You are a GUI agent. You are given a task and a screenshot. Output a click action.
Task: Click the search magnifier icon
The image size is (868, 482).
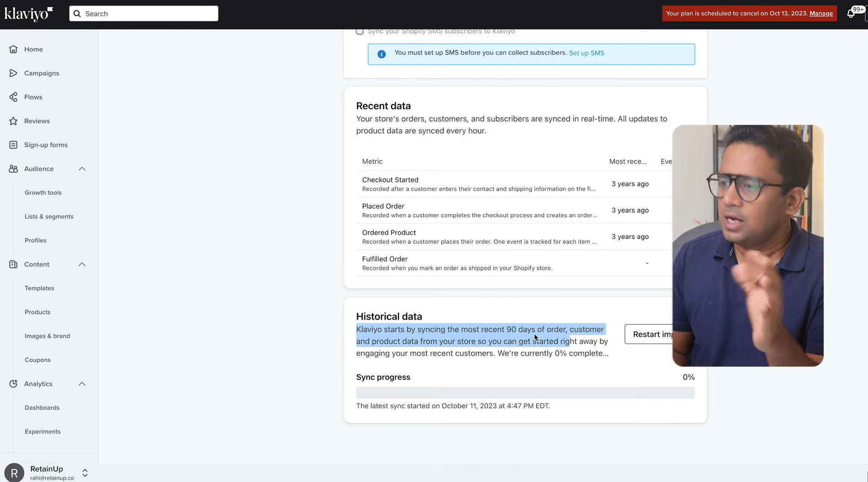point(77,14)
